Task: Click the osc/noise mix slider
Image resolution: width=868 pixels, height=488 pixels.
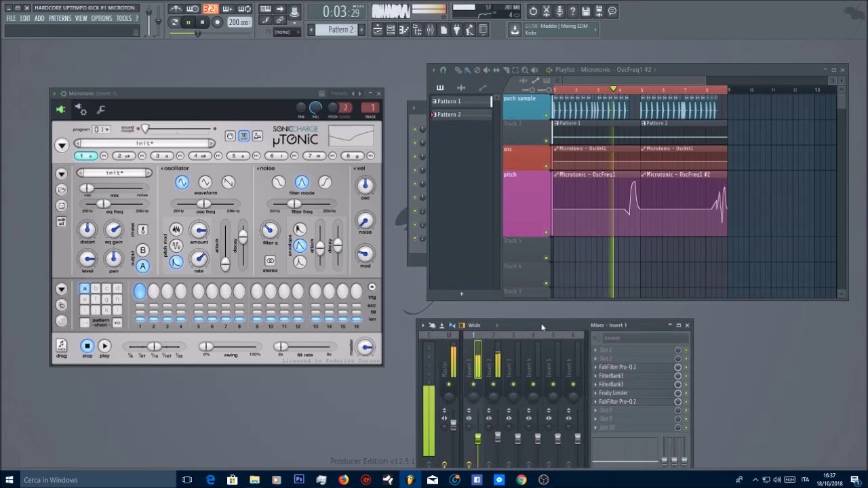Action: [x=115, y=188]
